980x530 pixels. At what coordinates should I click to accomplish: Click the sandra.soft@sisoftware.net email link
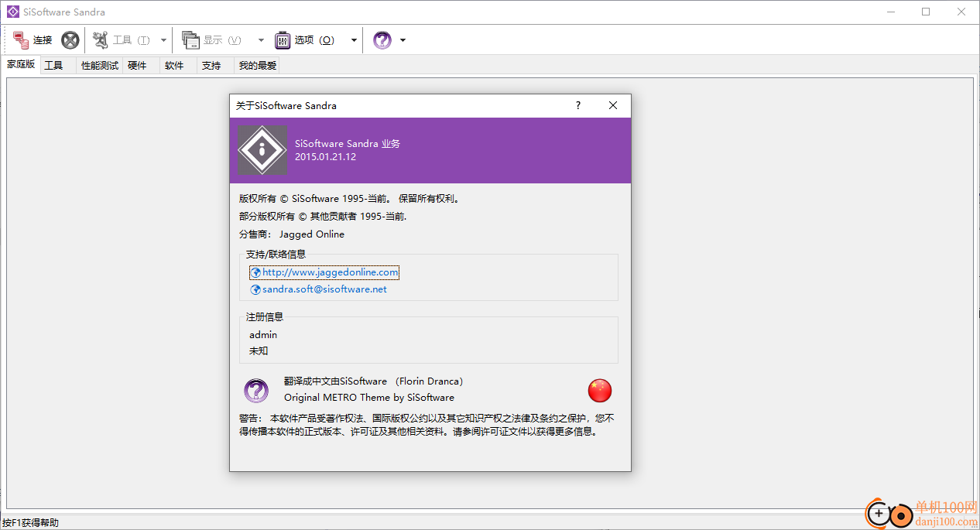point(324,289)
